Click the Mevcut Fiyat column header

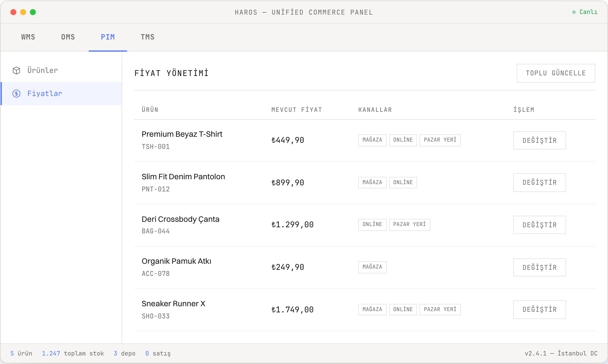click(297, 110)
